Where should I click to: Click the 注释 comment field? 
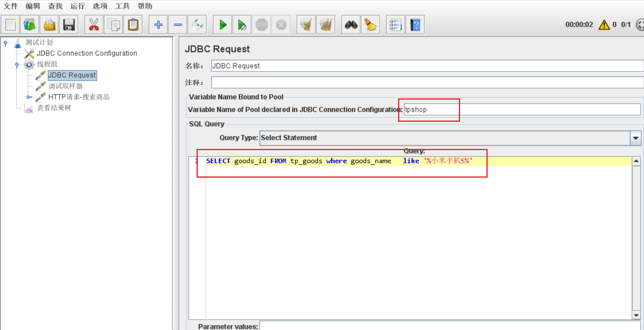click(428, 82)
